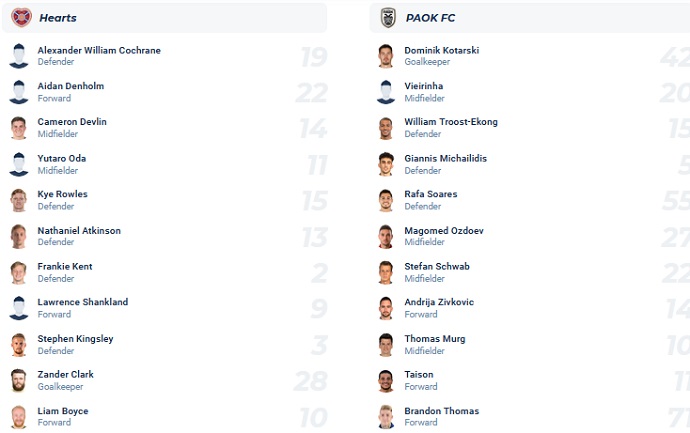Click the placeholder avatar for Vieirinha
Image resolution: width=690 pixels, height=433 pixels.
[x=386, y=92]
